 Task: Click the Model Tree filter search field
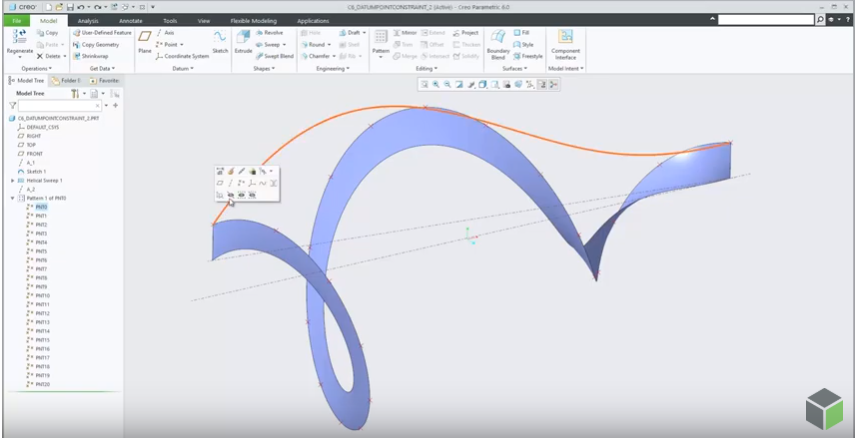click(62, 105)
